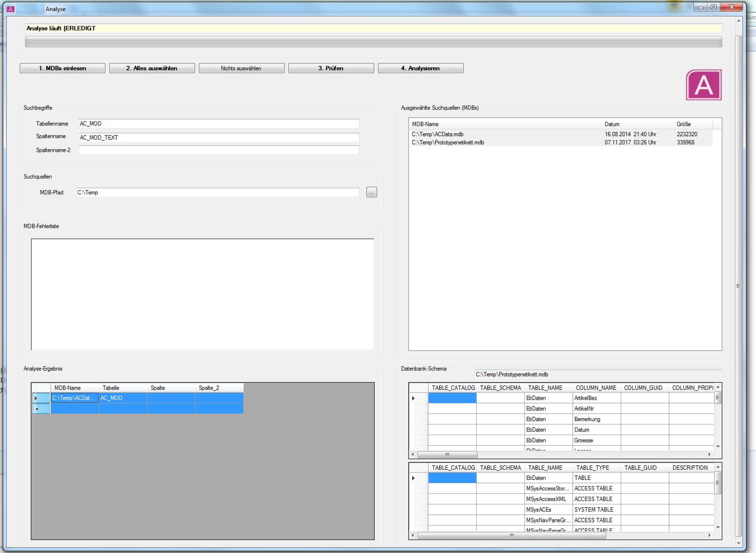
Task: Click the COLUMN_GUID column header
Action: (645, 388)
